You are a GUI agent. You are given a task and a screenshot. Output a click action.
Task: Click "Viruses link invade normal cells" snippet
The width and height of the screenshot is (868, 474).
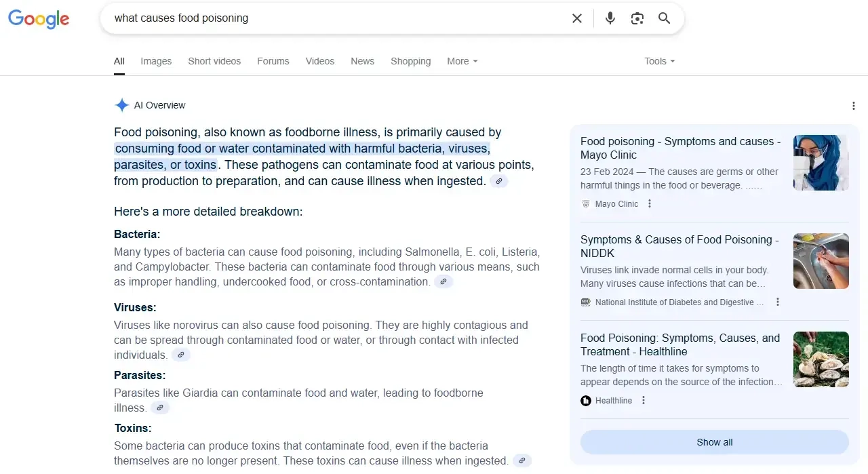pyautogui.click(x=675, y=277)
